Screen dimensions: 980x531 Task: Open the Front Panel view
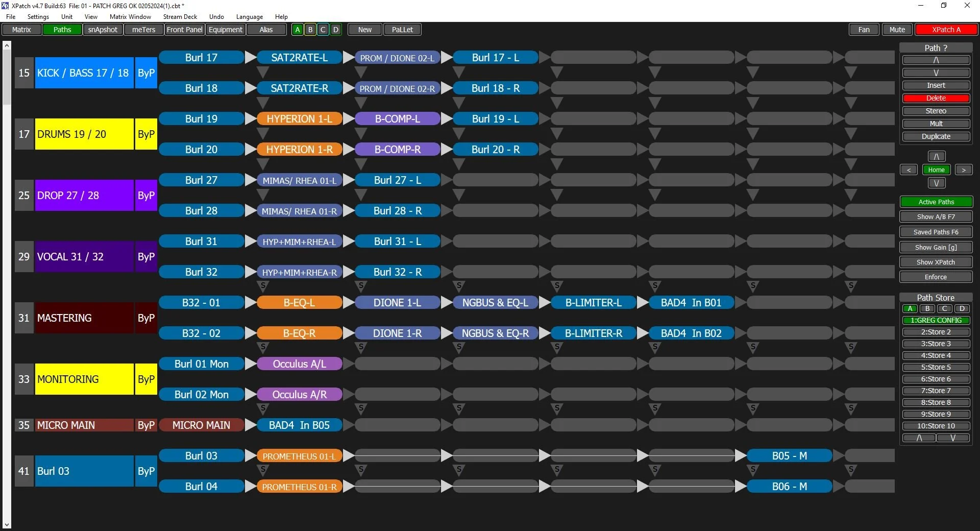pyautogui.click(x=184, y=29)
